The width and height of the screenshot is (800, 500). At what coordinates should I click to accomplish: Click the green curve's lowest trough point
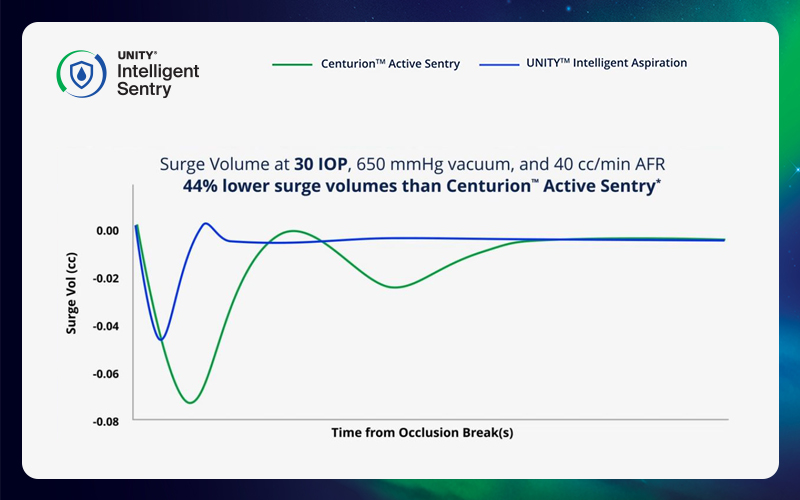[190, 403]
